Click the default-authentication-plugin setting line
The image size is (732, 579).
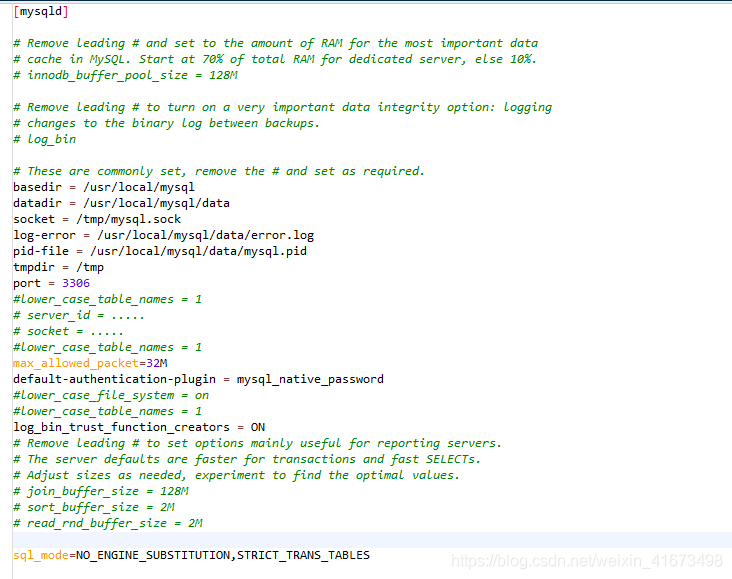(x=198, y=379)
